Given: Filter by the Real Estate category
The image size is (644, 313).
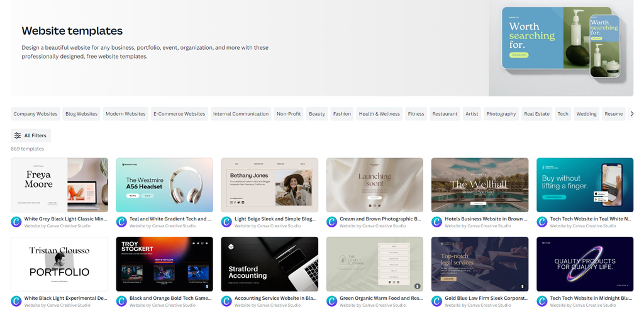Looking at the screenshot, I should point(536,114).
